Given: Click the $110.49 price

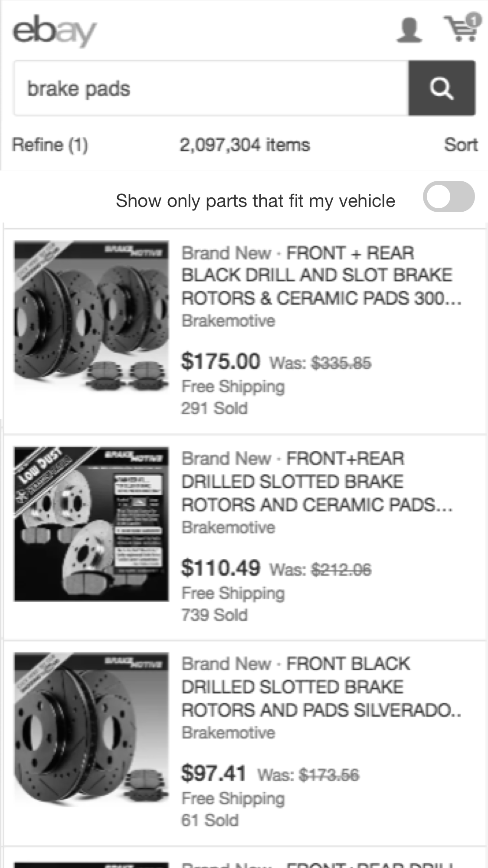Looking at the screenshot, I should click(220, 568).
